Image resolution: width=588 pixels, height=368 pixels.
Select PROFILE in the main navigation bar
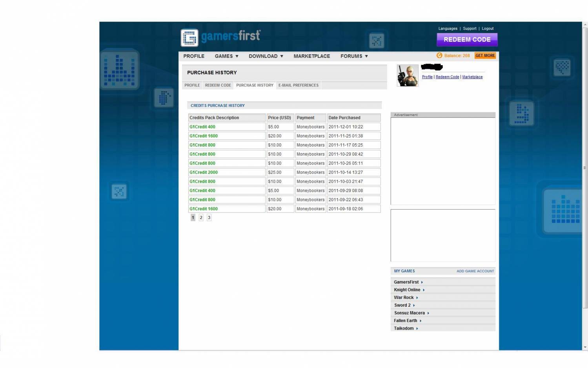coord(194,56)
